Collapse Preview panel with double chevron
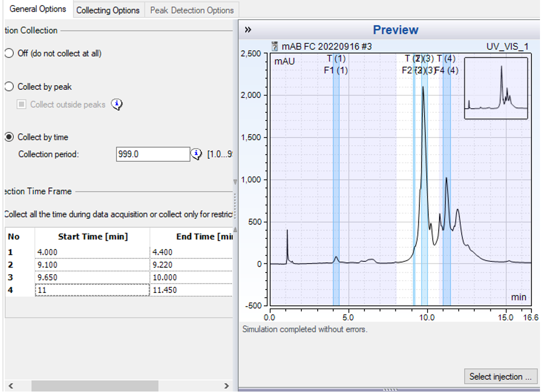 coord(248,30)
